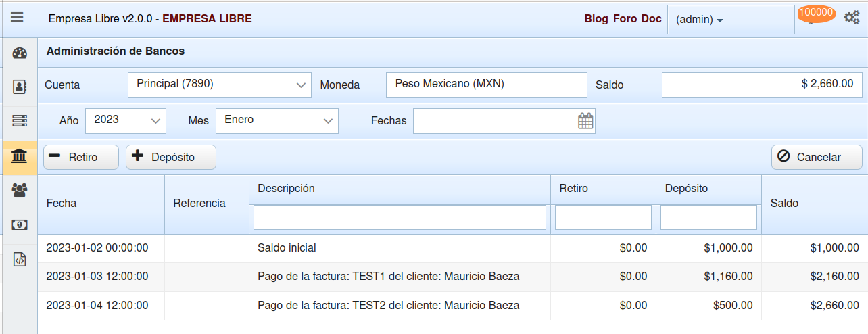
Task: Open the settings gears icon
Action: point(851,18)
